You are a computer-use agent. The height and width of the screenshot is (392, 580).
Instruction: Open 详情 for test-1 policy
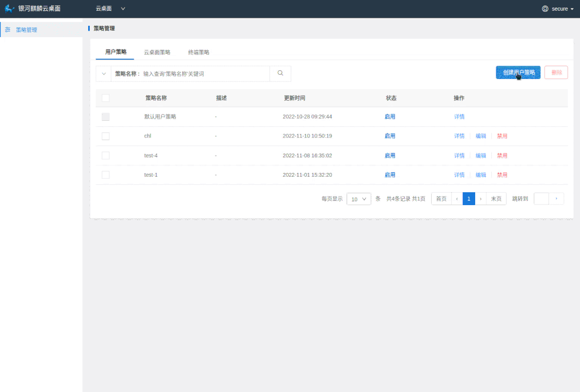coord(460,175)
